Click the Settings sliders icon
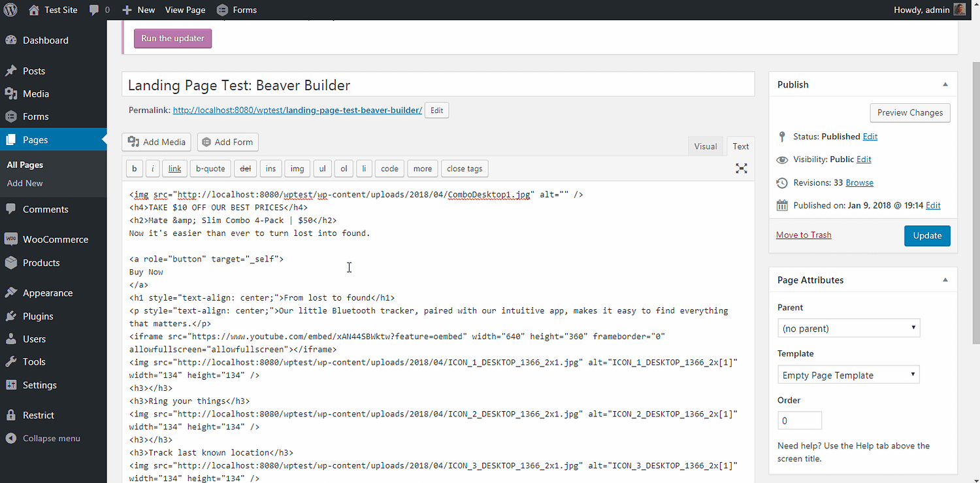 coord(11,385)
